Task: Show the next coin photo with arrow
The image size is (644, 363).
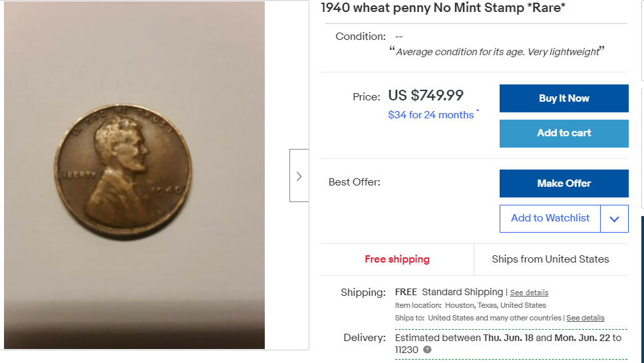Action: 299,176
